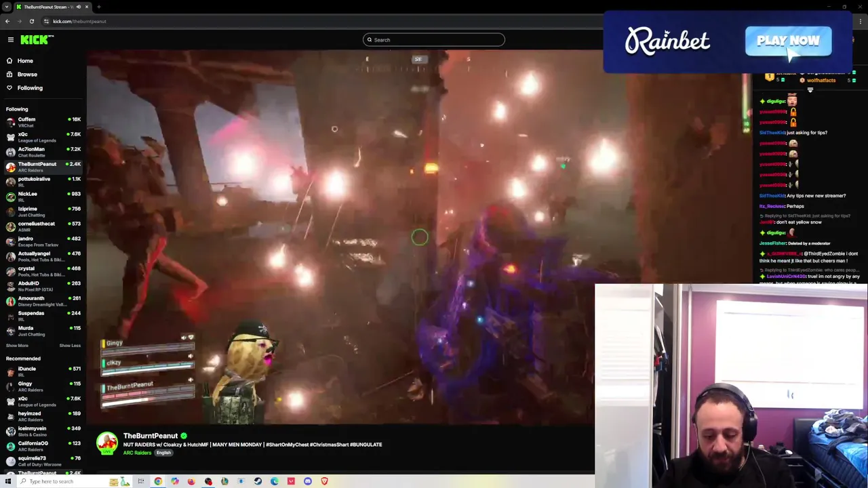Open Steam from taskbar
Viewport: 868px width, 488px height.
tap(258, 481)
